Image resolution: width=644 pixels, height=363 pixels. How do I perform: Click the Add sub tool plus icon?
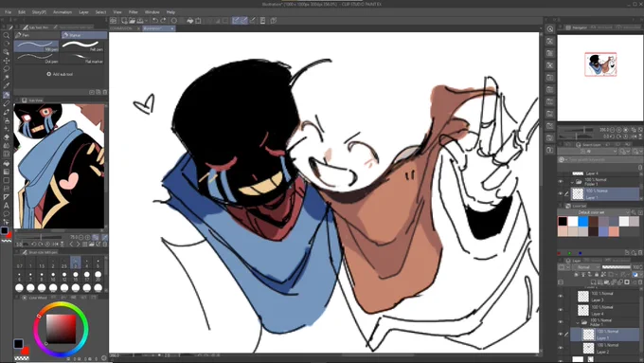coord(49,74)
